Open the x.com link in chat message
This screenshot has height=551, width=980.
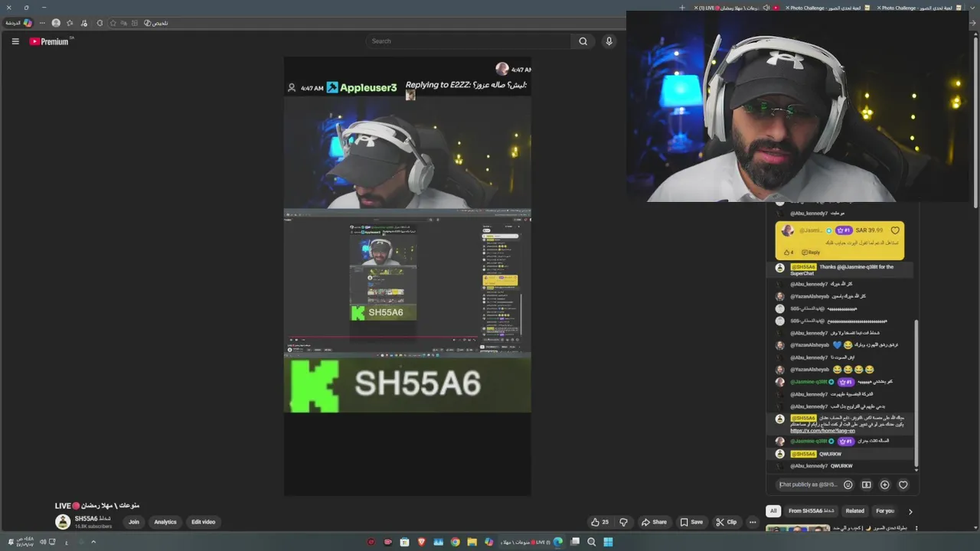[822, 431]
